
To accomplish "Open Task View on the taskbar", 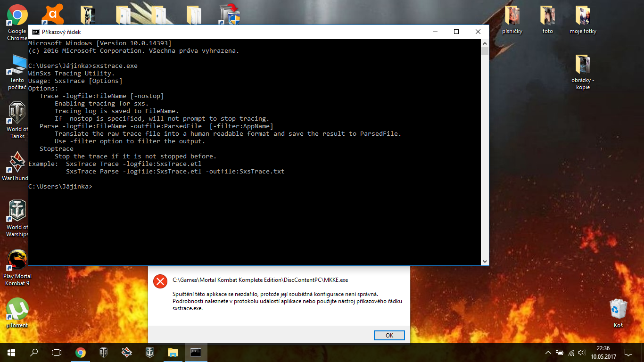I will tap(57, 352).
